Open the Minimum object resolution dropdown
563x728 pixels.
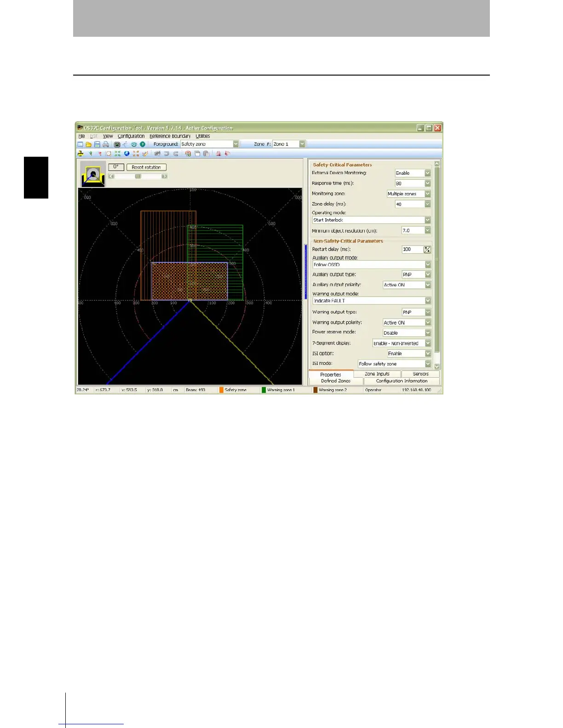(427, 230)
